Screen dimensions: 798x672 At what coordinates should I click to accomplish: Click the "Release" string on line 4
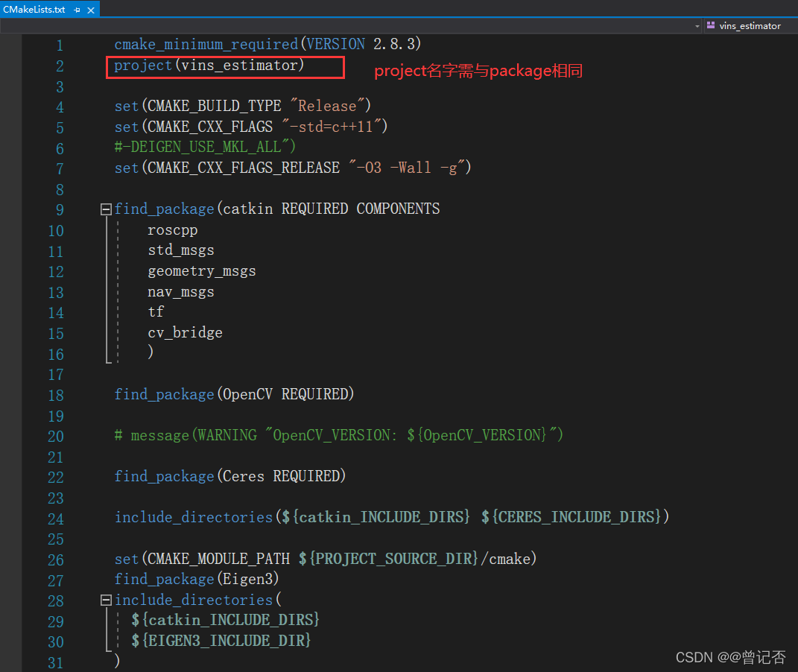point(327,106)
